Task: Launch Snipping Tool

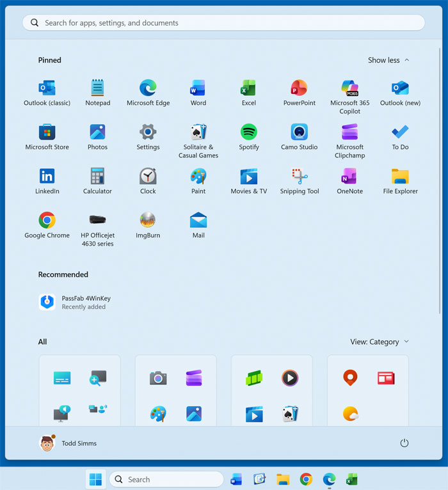Action: 299,181
